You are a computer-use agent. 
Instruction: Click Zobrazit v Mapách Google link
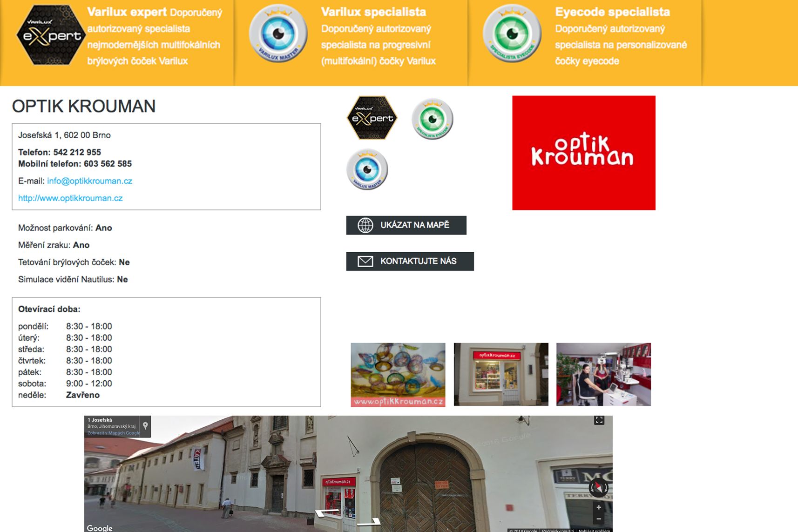[114, 433]
